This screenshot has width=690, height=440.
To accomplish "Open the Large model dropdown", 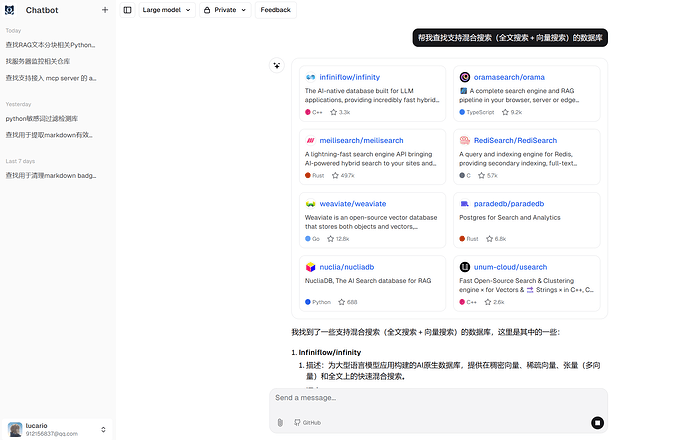I will [x=166, y=10].
